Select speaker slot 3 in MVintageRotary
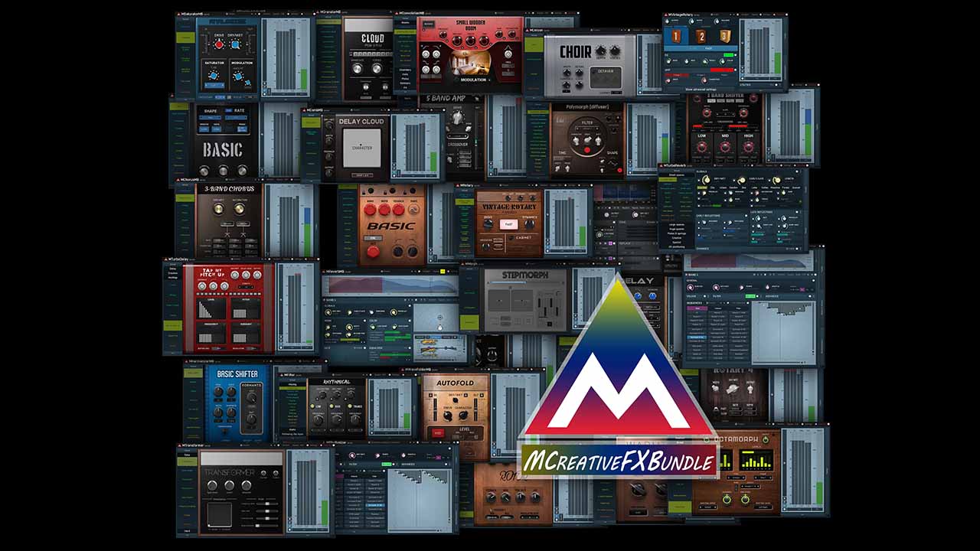Viewport: 980px width, 551px height. (724, 36)
